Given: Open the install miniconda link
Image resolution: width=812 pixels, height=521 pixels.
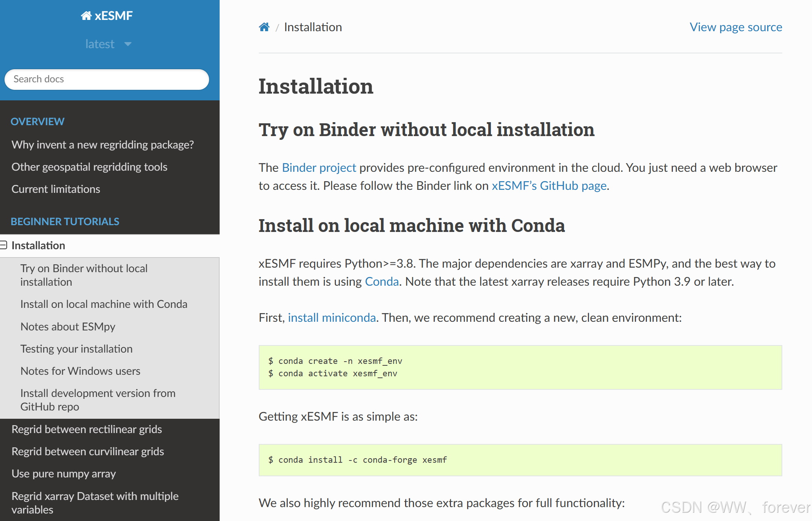Looking at the screenshot, I should point(331,318).
